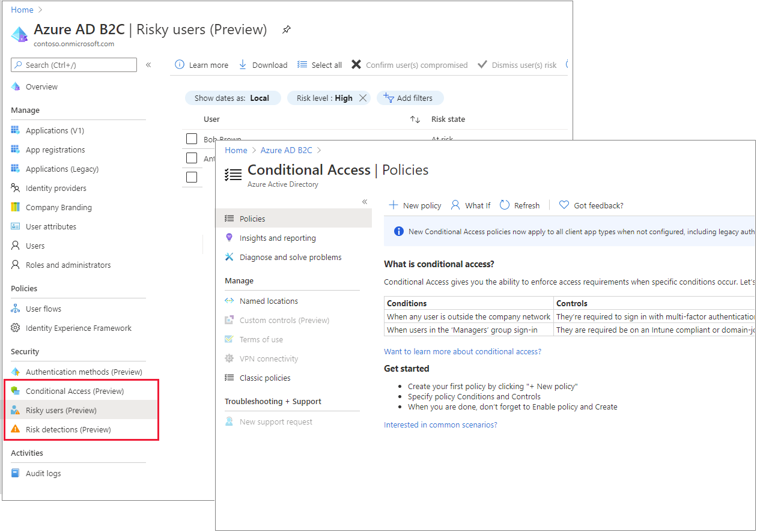
Task: Click the Roles and administrators icon
Action: (x=16, y=265)
